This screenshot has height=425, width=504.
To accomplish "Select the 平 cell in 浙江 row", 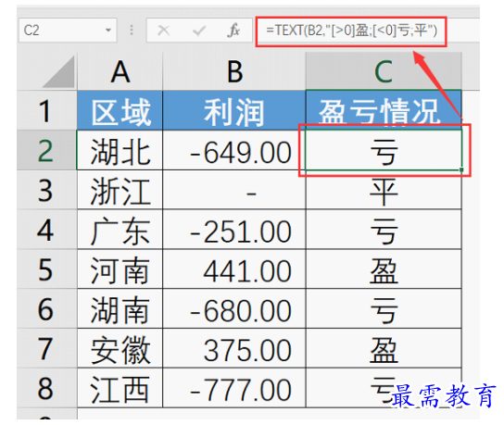I will coord(384,190).
